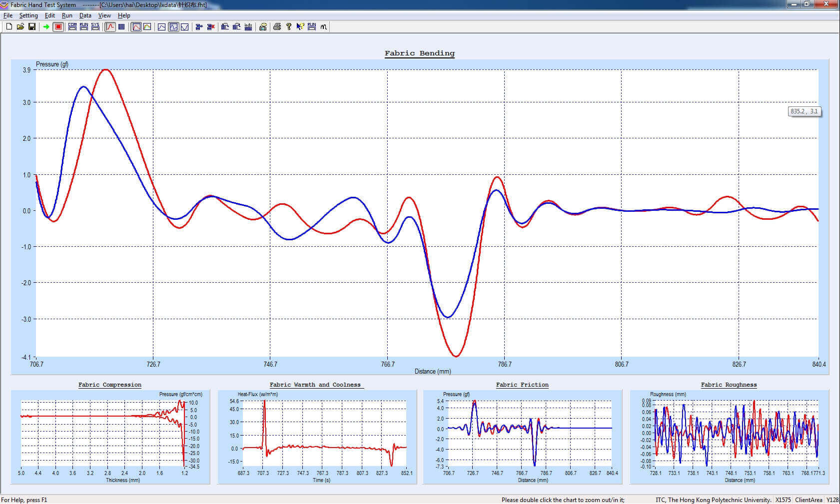This screenshot has height=504, width=840.
Task: Click the first RUN settings icon
Action: click(x=84, y=26)
